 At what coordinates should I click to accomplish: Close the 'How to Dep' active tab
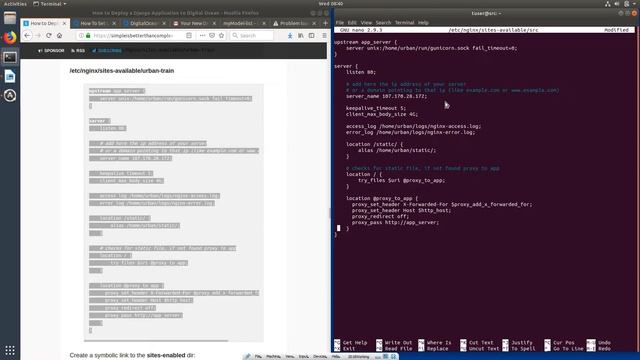(x=64, y=23)
